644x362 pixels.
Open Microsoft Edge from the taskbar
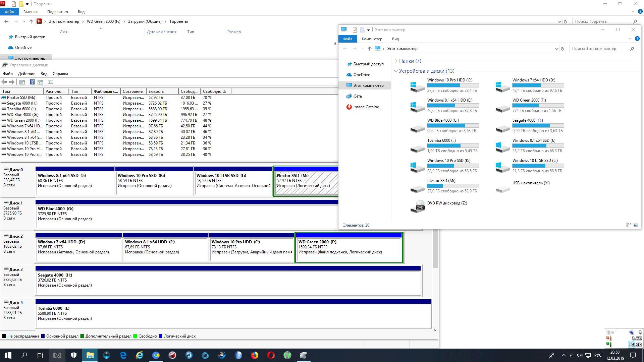[123, 355]
